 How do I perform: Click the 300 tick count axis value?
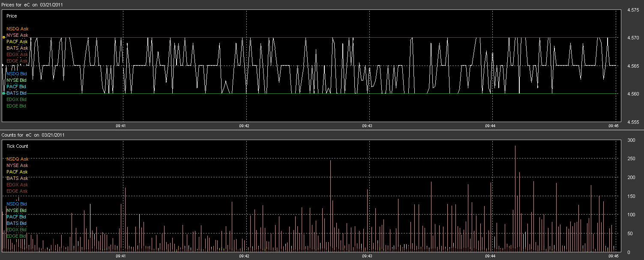[x=631, y=140]
